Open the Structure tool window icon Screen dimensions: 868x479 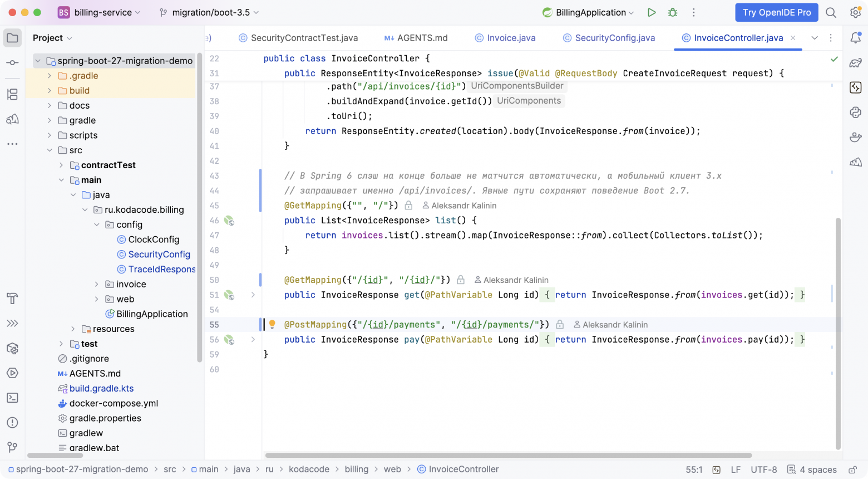pos(12,94)
